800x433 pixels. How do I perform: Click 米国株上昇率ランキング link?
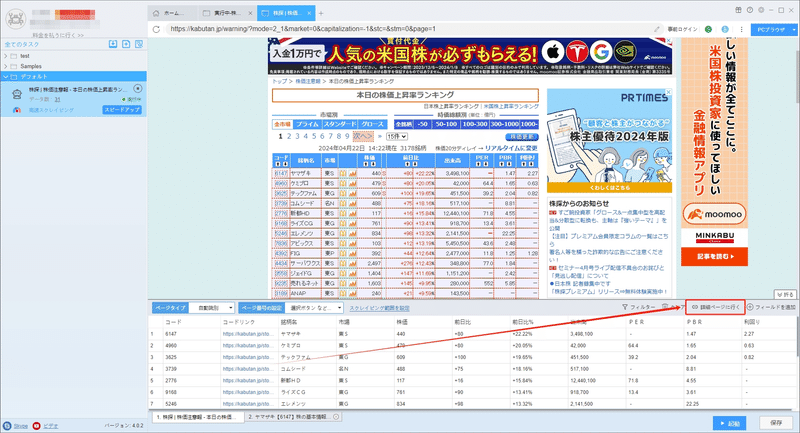[511, 106]
